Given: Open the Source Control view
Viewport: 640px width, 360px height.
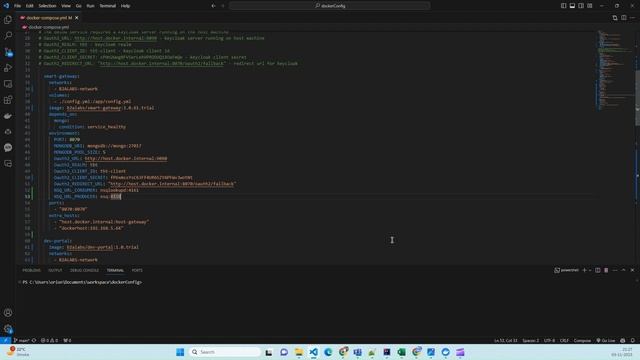Looking at the screenshot, I should click(x=8, y=52).
